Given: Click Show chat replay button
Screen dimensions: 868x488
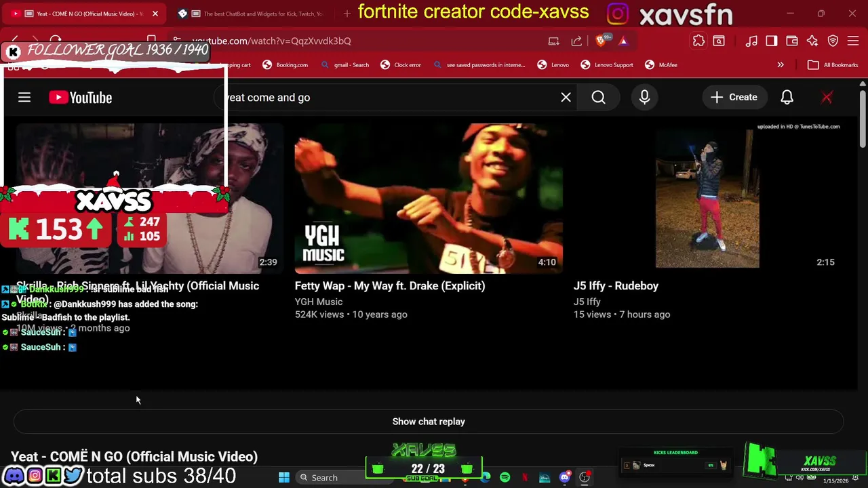Looking at the screenshot, I should point(429,422).
